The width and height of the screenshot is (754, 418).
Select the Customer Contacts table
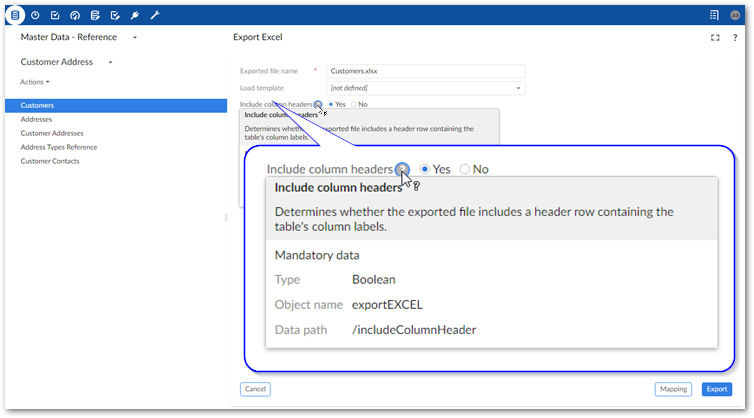[x=50, y=161]
